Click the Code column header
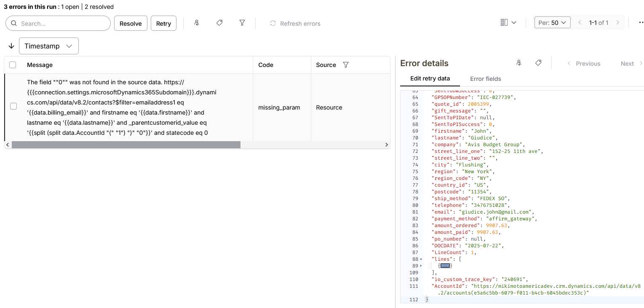The height and width of the screenshot is (308, 644). coord(266,65)
